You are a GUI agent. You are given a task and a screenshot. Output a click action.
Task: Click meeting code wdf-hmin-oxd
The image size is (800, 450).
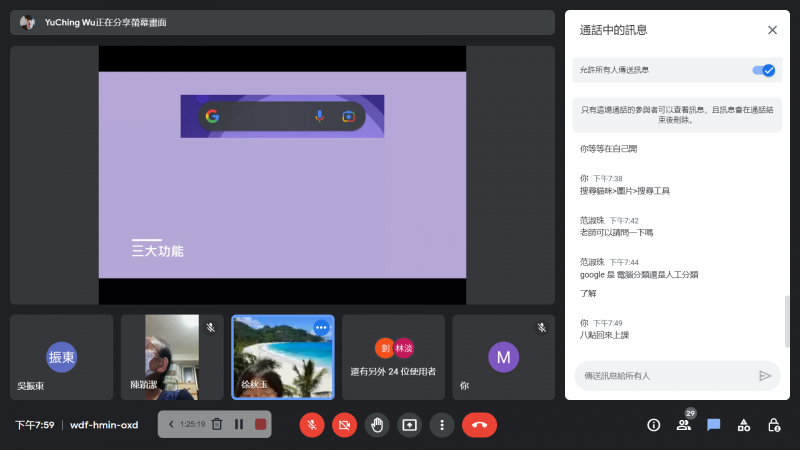[x=104, y=424]
